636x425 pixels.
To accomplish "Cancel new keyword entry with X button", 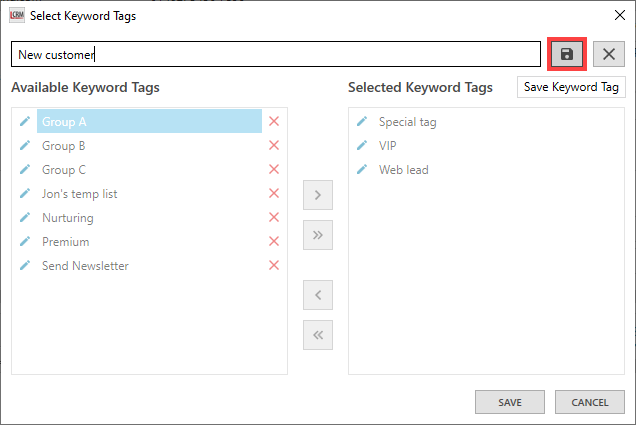I will (608, 54).
